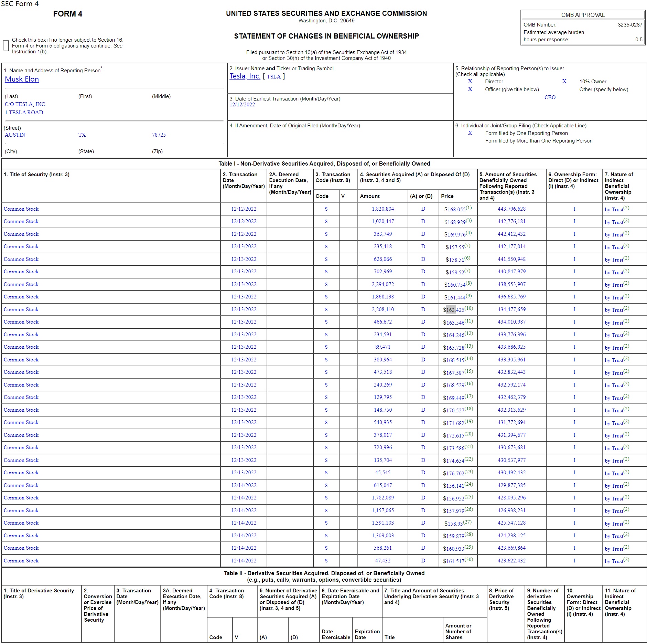Click the highlighted price $162.425
Image resolution: width=647 pixels, height=644 pixels.
point(453,310)
